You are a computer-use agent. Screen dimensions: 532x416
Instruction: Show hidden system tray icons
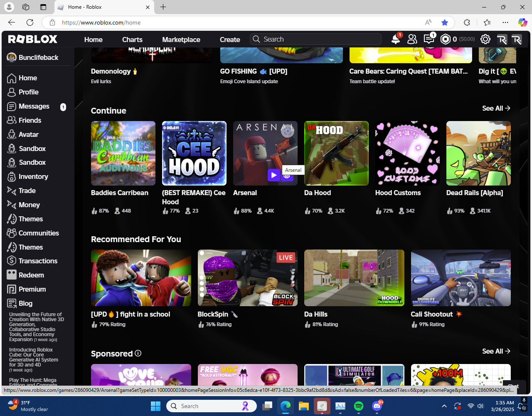[x=444, y=406]
